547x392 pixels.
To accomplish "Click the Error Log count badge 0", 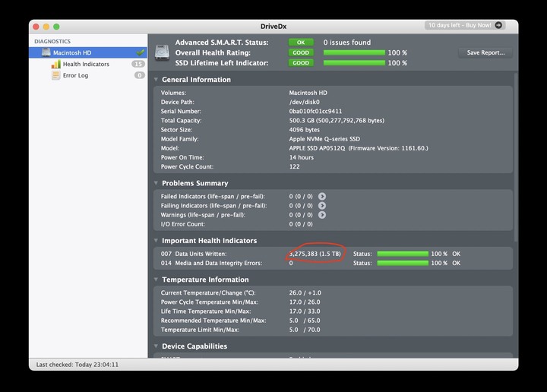I will [x=140, y=75].
